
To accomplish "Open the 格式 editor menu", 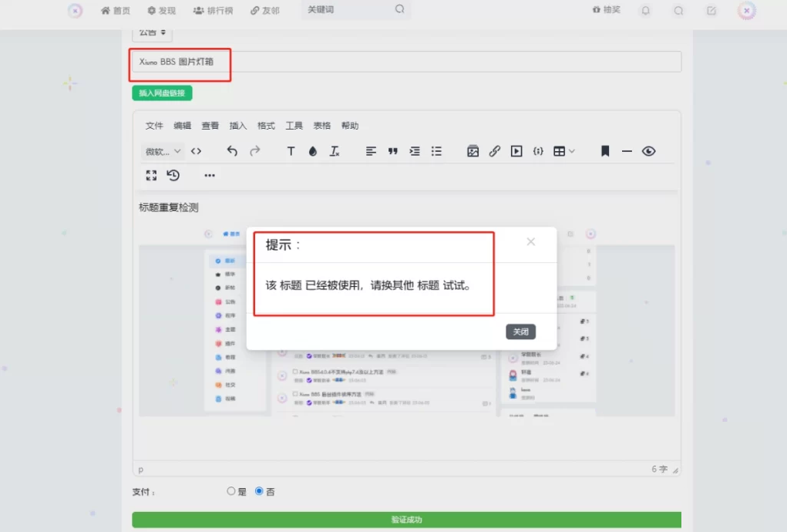I will tap(266, 126).
